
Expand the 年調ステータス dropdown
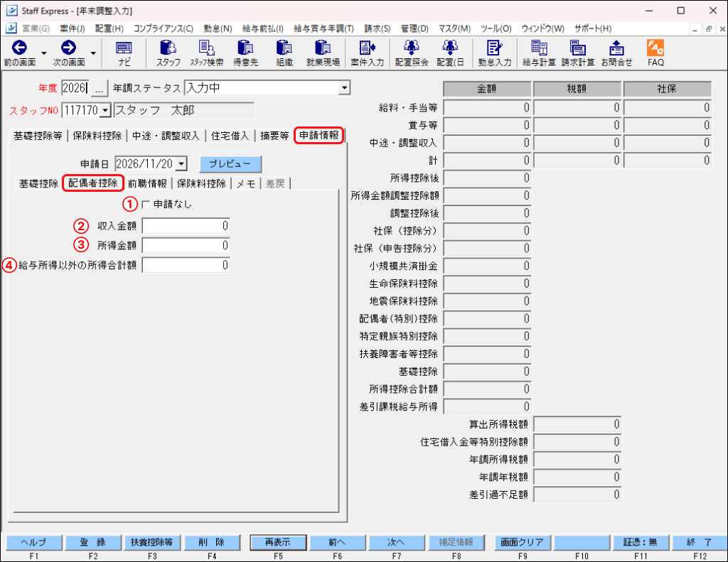[344, 87]
